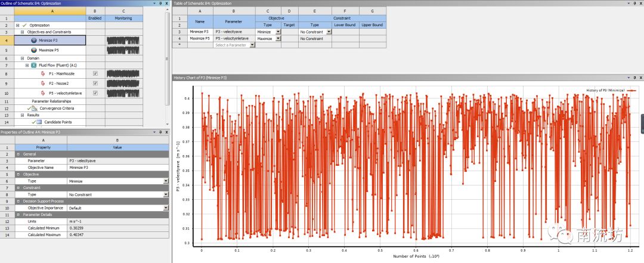Click Calculated Maximum value 0.40347
The image size is (644, 263).
point(118,234)
